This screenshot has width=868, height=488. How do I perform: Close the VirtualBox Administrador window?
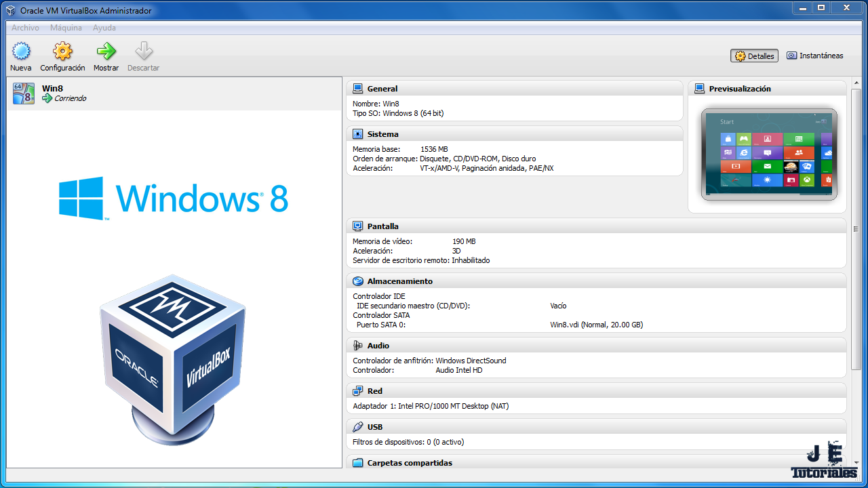click(846, 7)
